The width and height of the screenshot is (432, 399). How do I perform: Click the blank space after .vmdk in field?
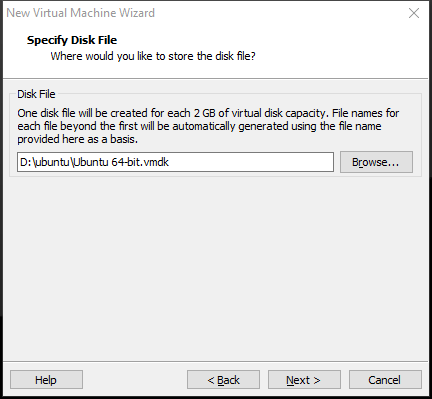click(250, 162)
